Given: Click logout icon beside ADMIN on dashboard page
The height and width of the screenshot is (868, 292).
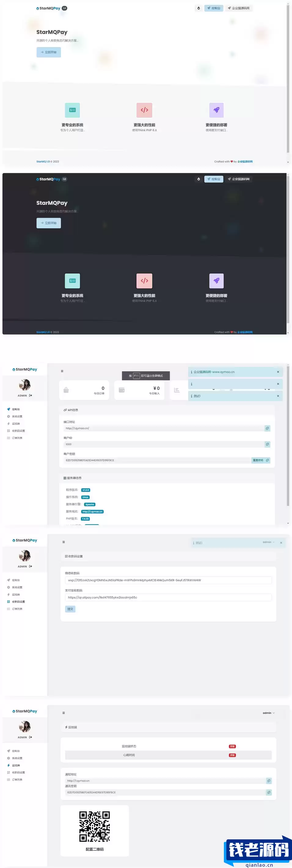Looking at the screenshot, I should (x=31, y=396).
